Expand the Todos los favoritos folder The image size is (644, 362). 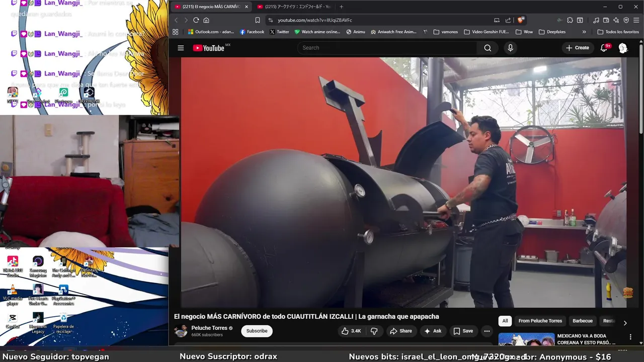618,32
